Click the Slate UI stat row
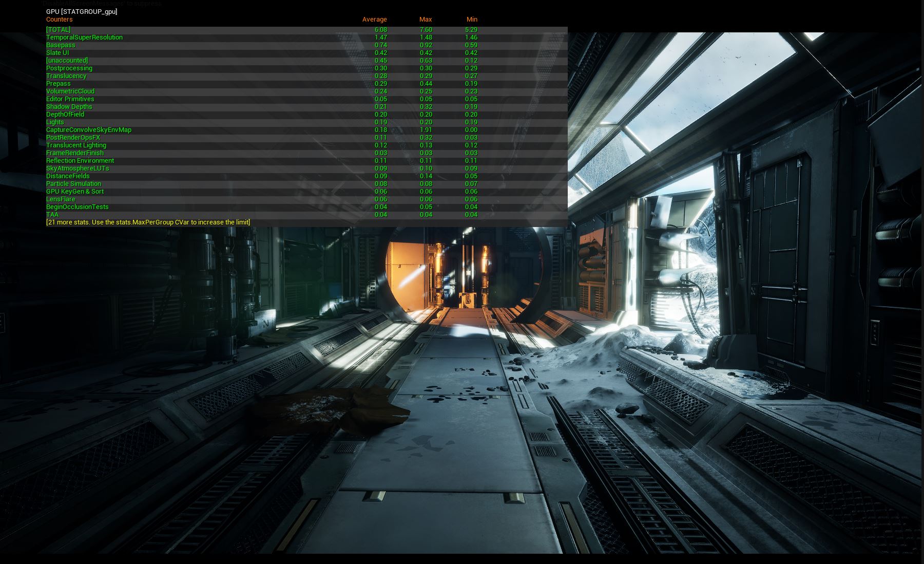Viewport: 924px width, 564px height. click(58, 53)
